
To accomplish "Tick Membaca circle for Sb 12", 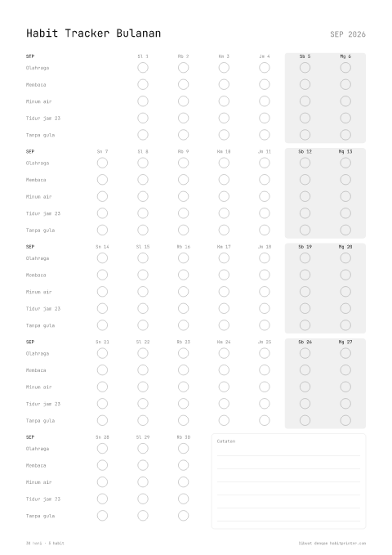I will point(305,180).
